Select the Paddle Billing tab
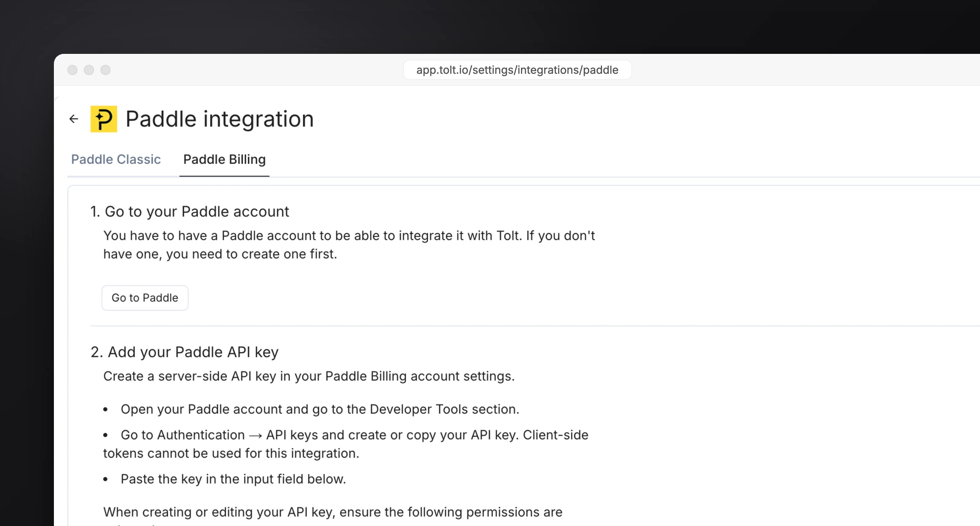The width and height of the screenshot is (980, 526). [224, 159]
